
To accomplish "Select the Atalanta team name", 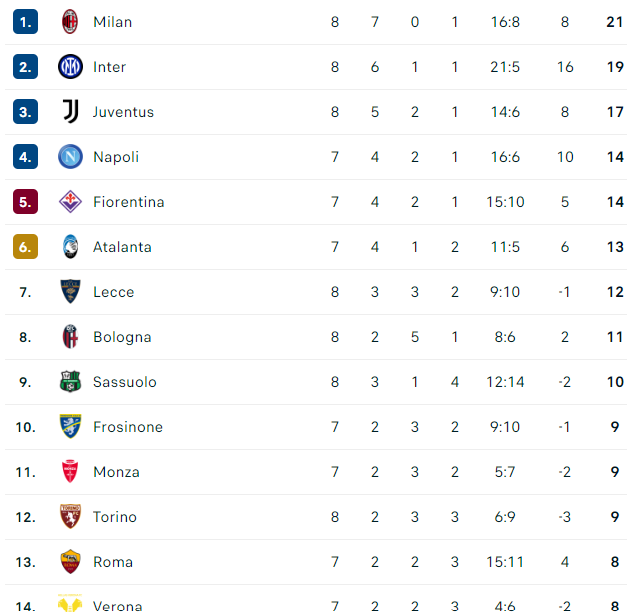I will (122, 247).
